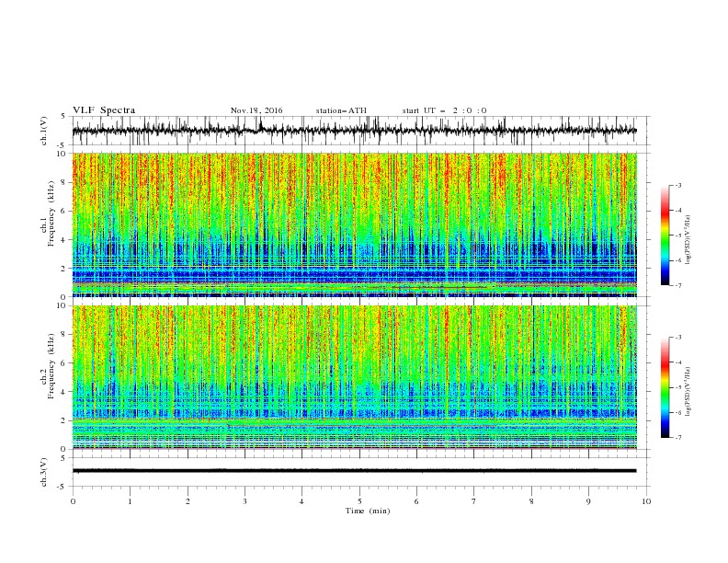Click the "ch.3(V)" waveform axis label
Image resolution: width=728 pixels, height=563 pixels.
coord(44,472)
